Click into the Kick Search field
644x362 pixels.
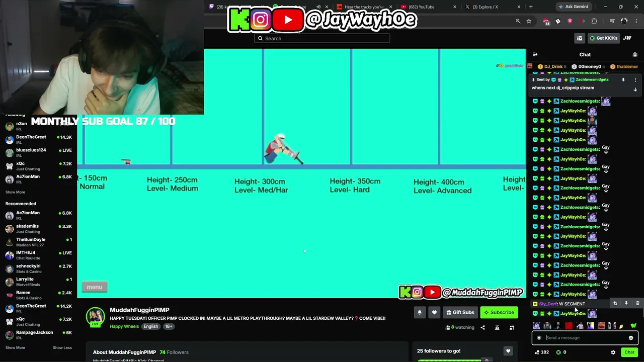tap(322, 38)
